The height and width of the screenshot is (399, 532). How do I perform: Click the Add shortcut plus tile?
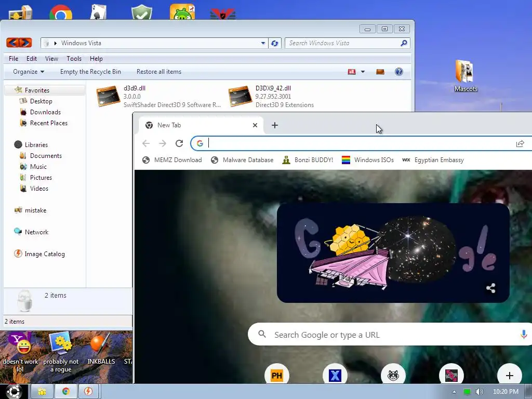[509, 375]
